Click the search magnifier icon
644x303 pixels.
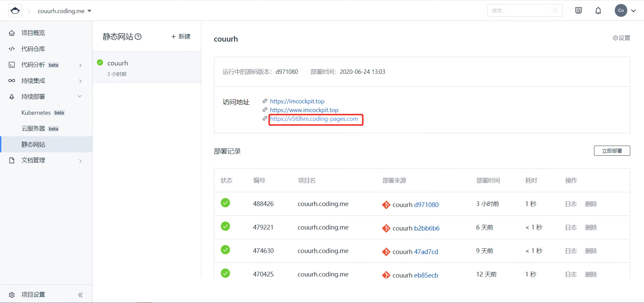pos(555,11)
